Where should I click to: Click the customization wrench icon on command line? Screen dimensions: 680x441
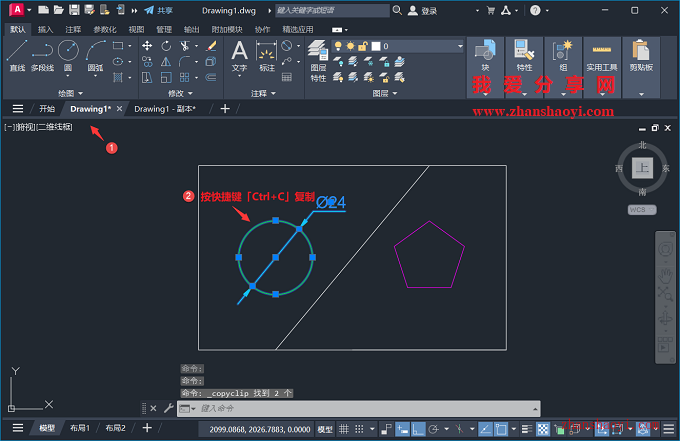[x=169, y=408]
